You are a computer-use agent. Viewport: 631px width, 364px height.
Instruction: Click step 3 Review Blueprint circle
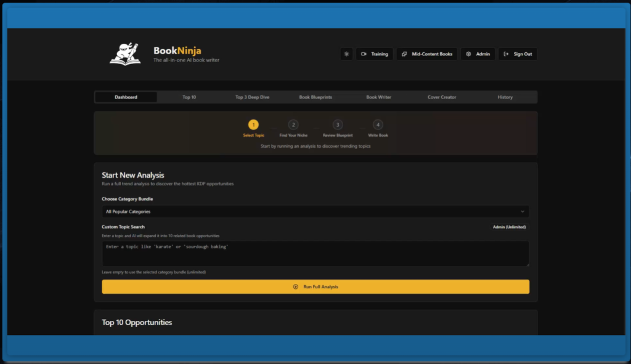pyautogui.click(x=338, y=124)
